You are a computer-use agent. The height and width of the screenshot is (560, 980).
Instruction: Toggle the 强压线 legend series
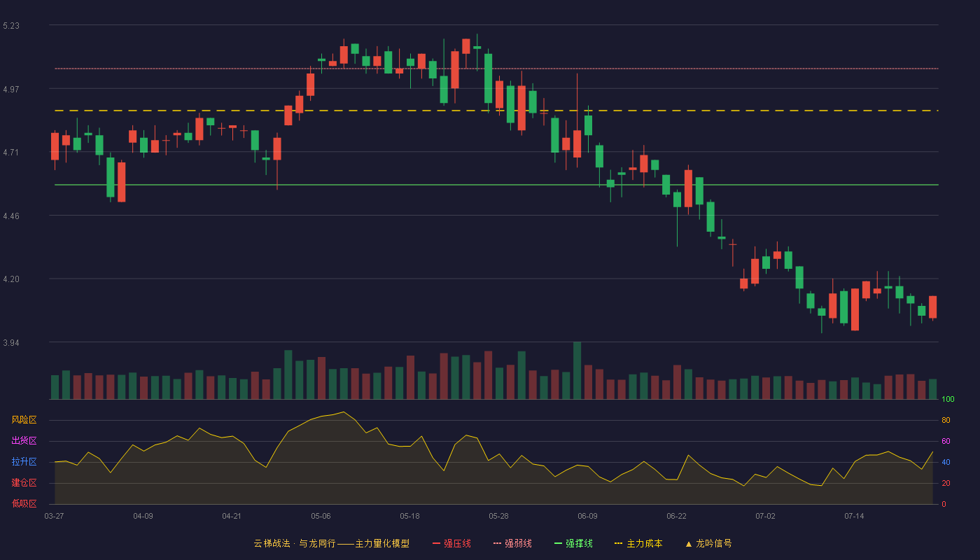click(x=451, y=543)
